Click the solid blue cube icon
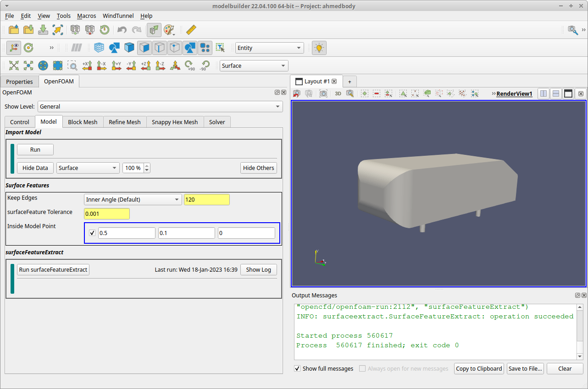This screenshot has width=588, height=389. pos(129,48)
